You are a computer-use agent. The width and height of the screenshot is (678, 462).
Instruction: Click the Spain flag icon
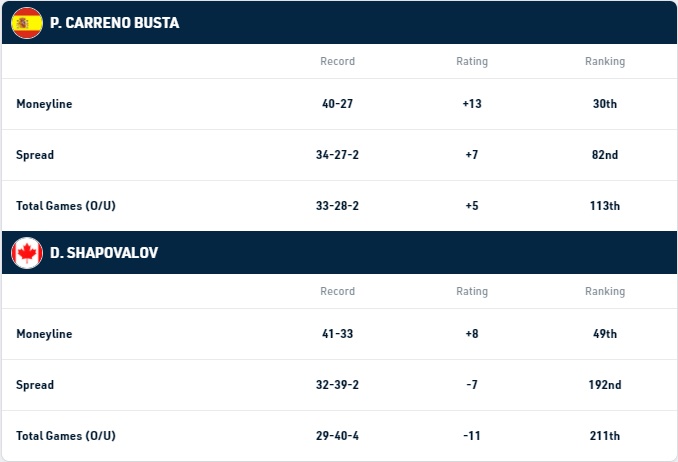[27, 23]
